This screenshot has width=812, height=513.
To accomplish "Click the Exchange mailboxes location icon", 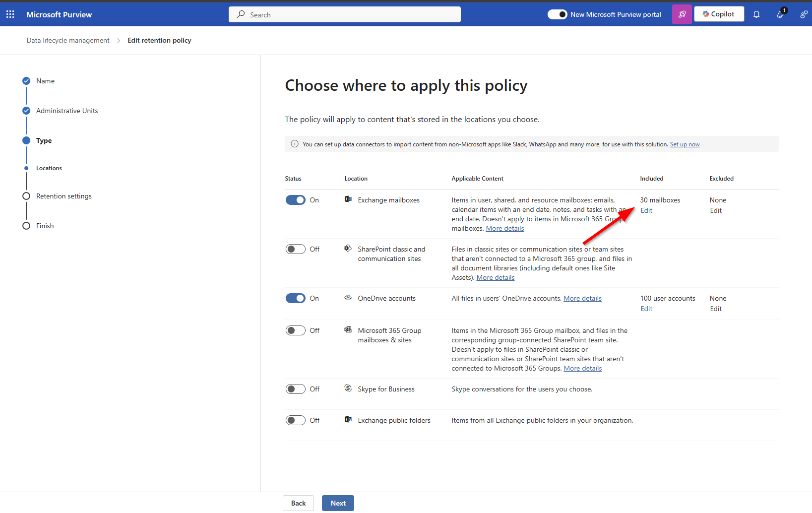I will [x=348, y=199].
